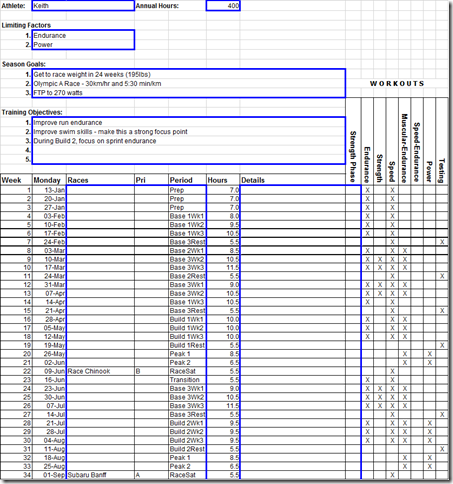Screen dimensions: 453x484
Task: Select the Strength X mark in week 9
Action: tap(380, 259)
